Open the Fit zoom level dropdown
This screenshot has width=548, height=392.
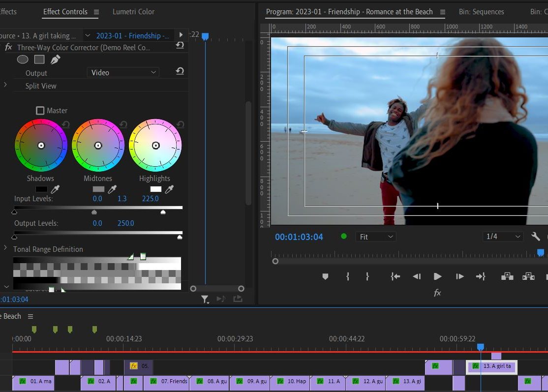point(376,237)
